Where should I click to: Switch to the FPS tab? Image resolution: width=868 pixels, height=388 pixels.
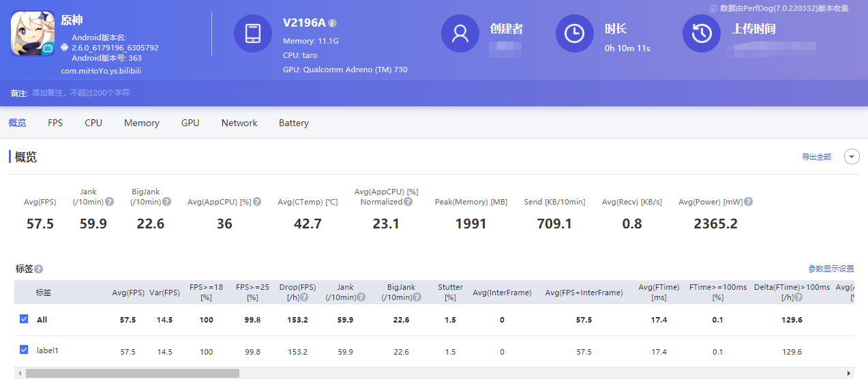(55, 123)
